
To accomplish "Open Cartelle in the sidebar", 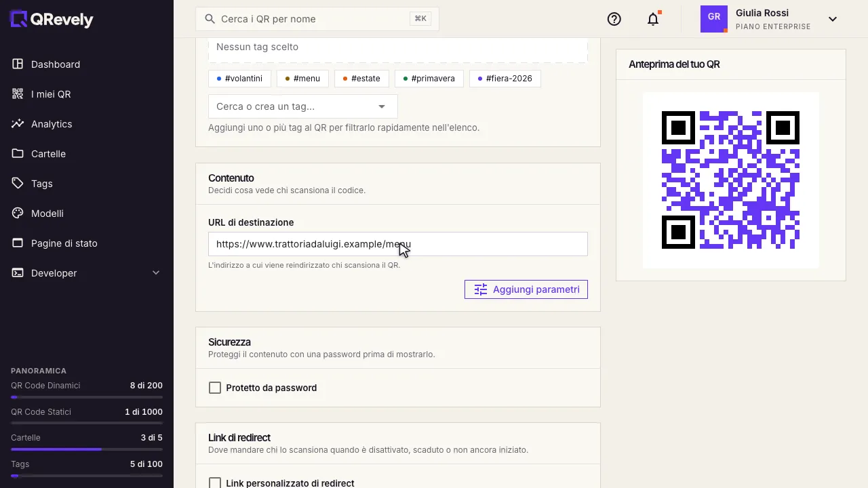I will tap(87, 154).
